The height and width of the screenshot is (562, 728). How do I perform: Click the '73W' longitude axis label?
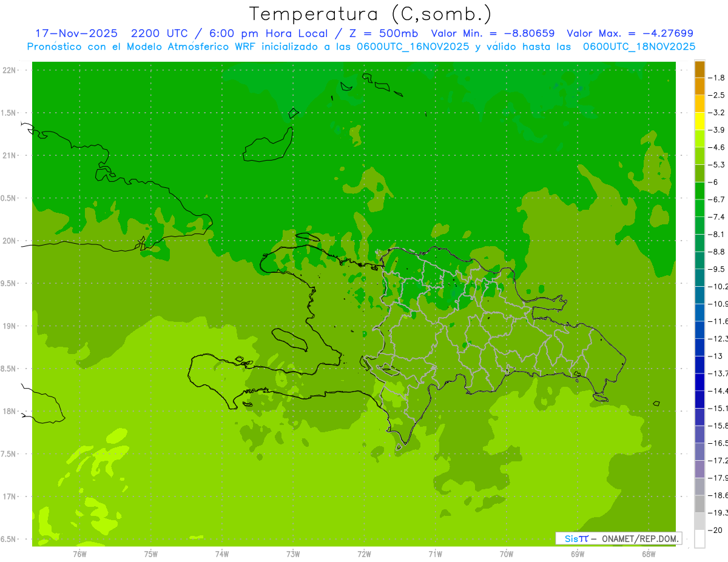(293, 554)
